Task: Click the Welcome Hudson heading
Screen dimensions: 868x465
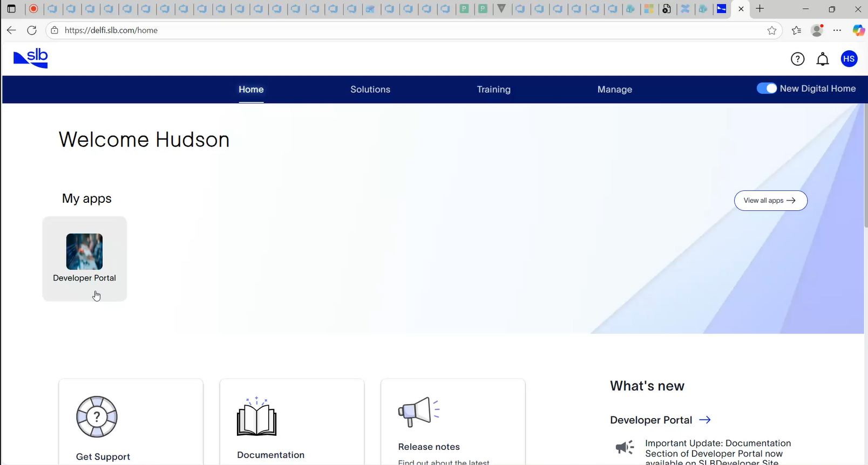Action: [144, 140]
